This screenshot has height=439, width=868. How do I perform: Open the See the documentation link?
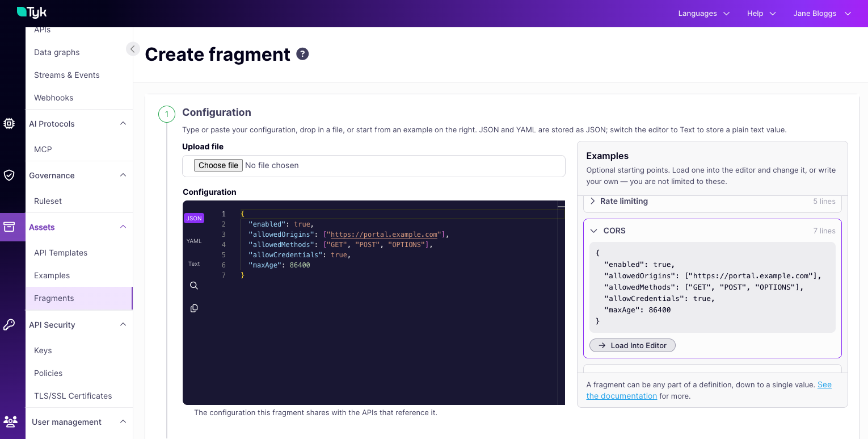pos(709,390)
